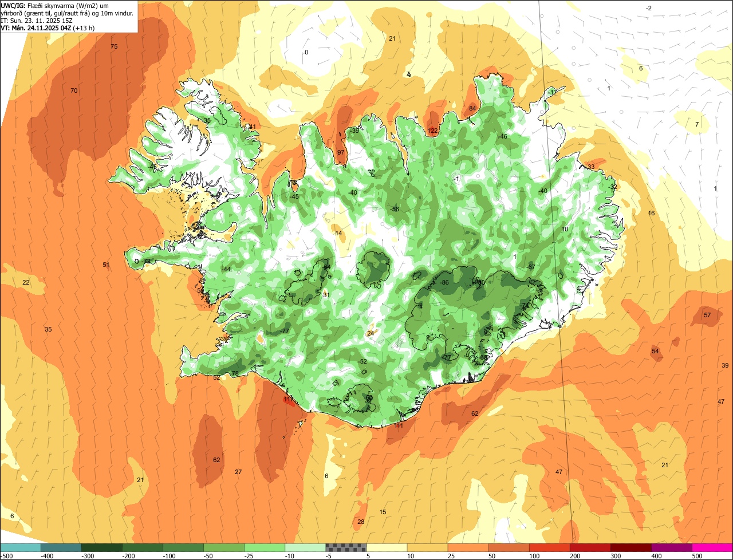Click the map value '22' in the west
This screenshot has height=560, width=733.
pos(26,282)
